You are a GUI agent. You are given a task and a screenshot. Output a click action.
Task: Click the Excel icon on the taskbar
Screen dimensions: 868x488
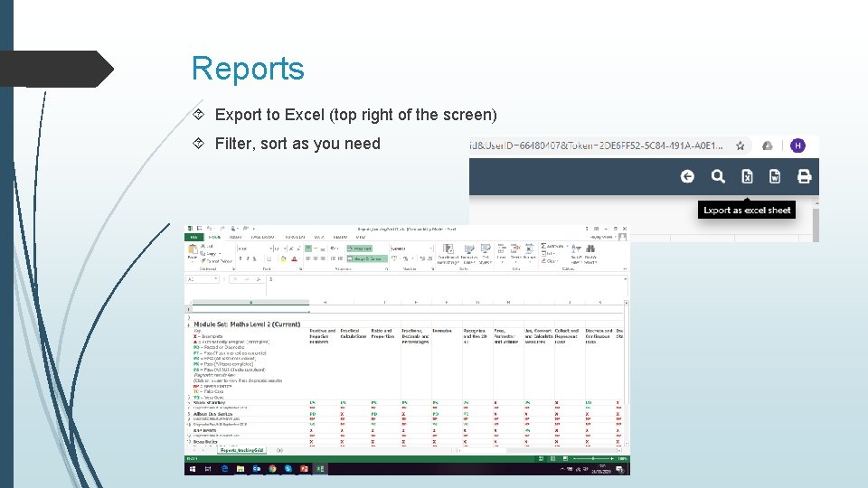[320, 469]
